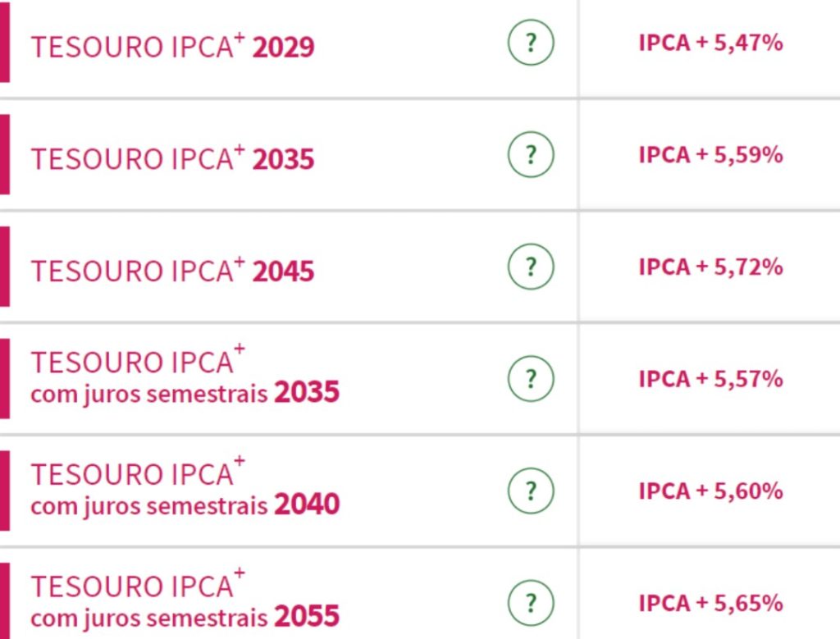
Task: Pick Tesouro IPCA+ com juros semestrais 2055
Action: 185,599
